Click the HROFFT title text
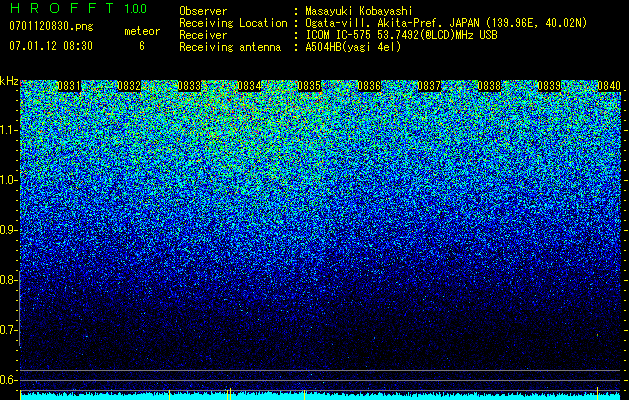The image size is (629, 400). pos(62,8)
